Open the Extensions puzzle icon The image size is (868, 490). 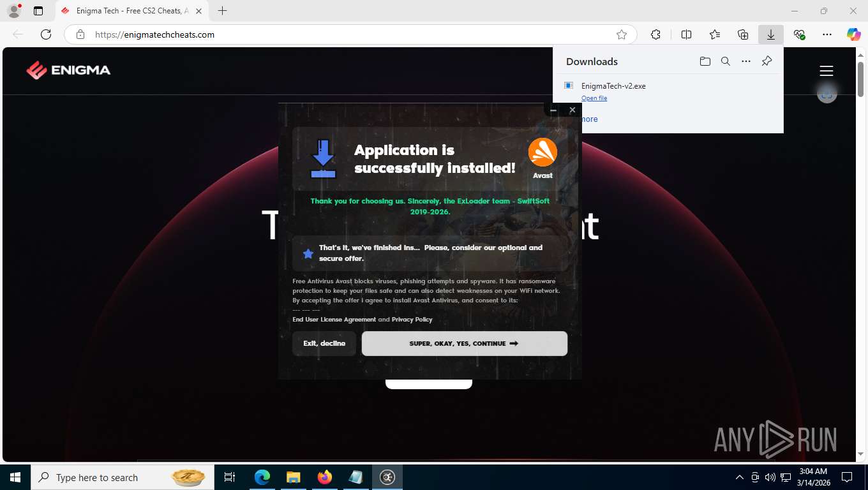pos(655,34)
